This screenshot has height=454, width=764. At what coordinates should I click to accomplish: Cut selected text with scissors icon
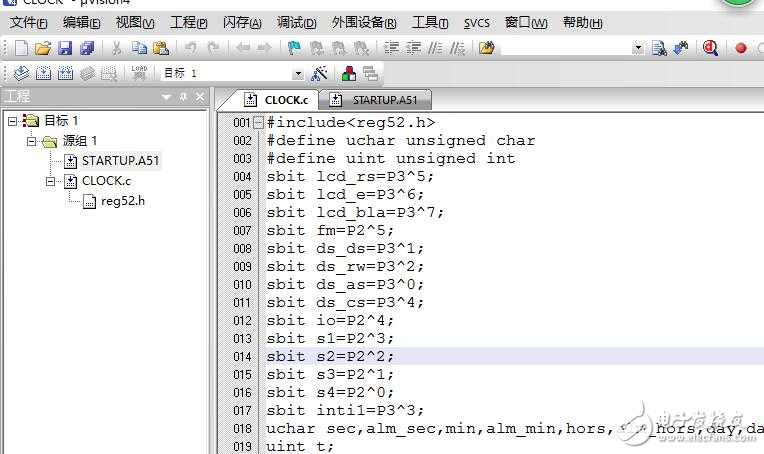(116, 48)
